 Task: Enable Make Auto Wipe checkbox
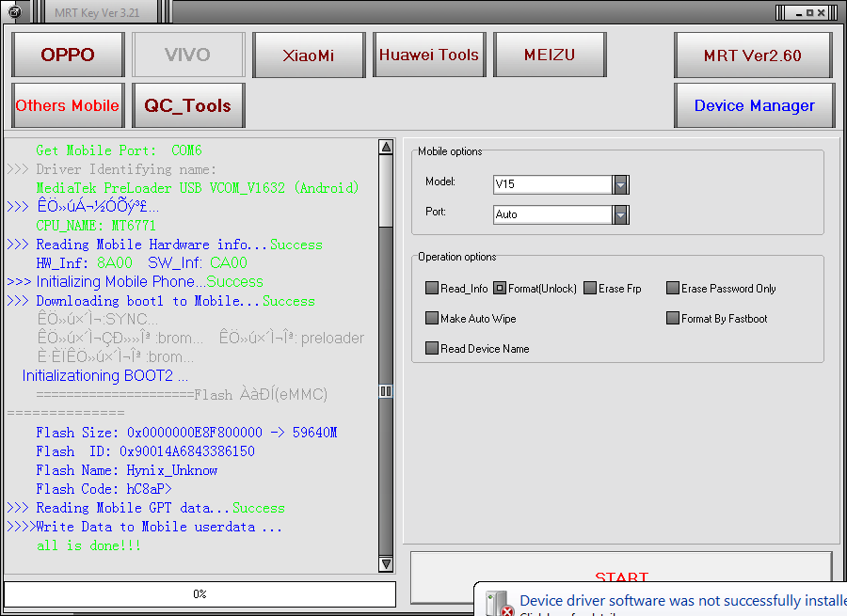[432, 318]
